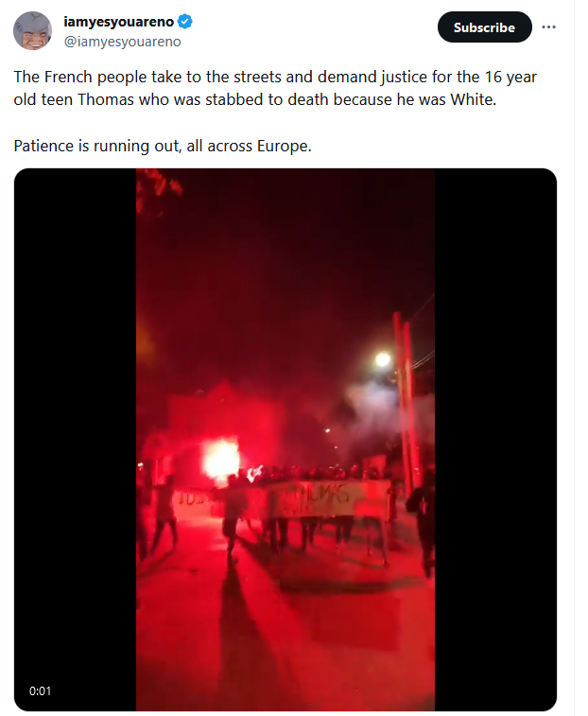Click the word "Europe" in the tweet
The image size is (588, 716).
click(284, 146)
